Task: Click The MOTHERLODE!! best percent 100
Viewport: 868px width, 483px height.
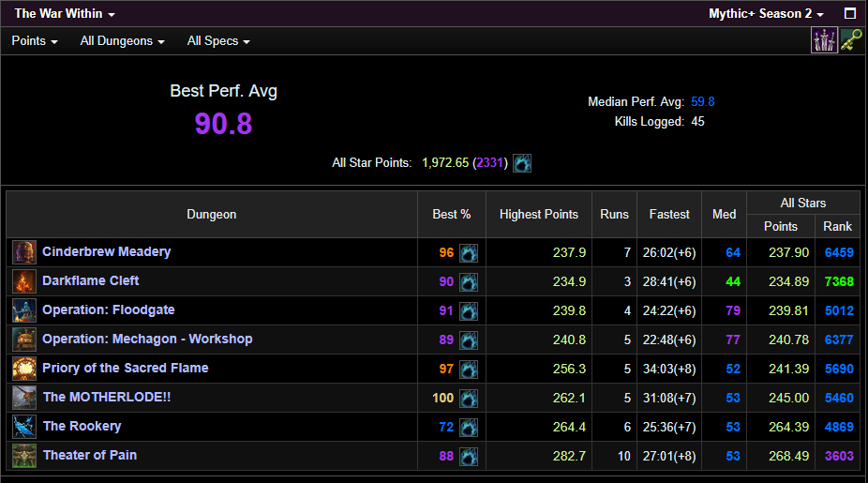Action: 442,398
